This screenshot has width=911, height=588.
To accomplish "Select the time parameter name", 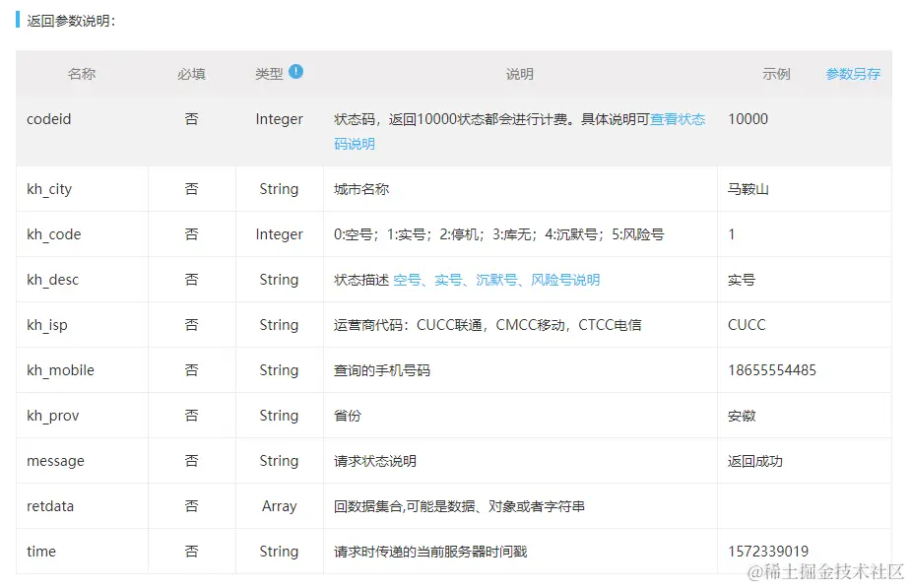I will (x=41, y=552).
